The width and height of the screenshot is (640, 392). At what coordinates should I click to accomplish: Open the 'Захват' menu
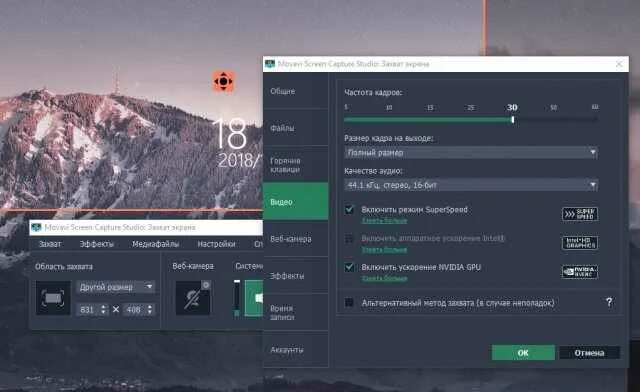coord(50,244)
